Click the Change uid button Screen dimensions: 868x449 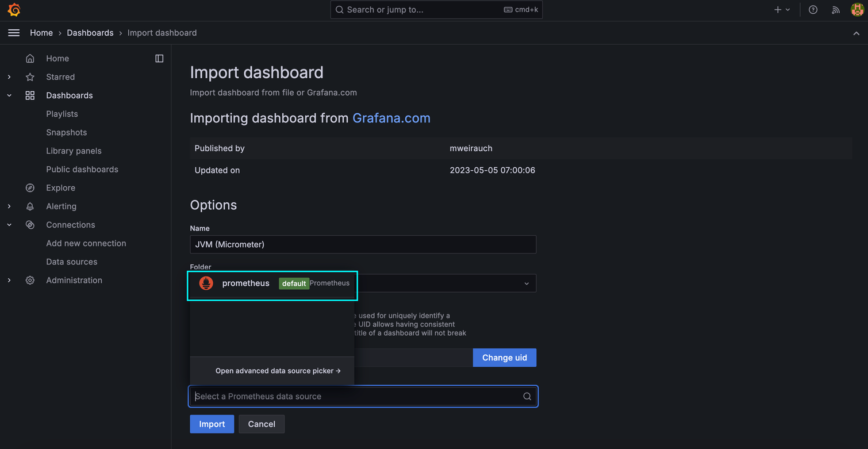tap(505, 358)
